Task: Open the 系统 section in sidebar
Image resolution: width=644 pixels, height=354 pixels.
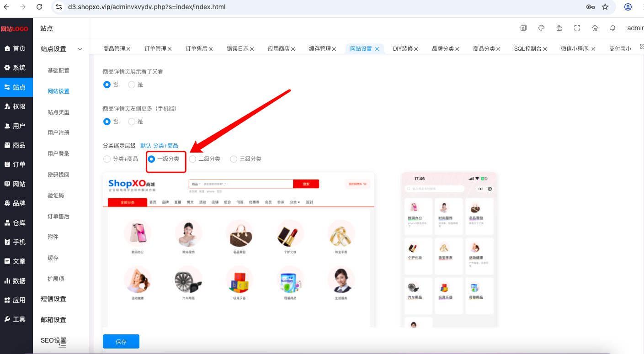Action: tap(16, 68)
